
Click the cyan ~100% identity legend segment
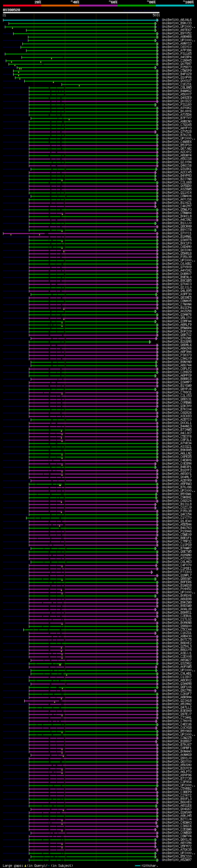pyautogui.click(x=175, y=6)
